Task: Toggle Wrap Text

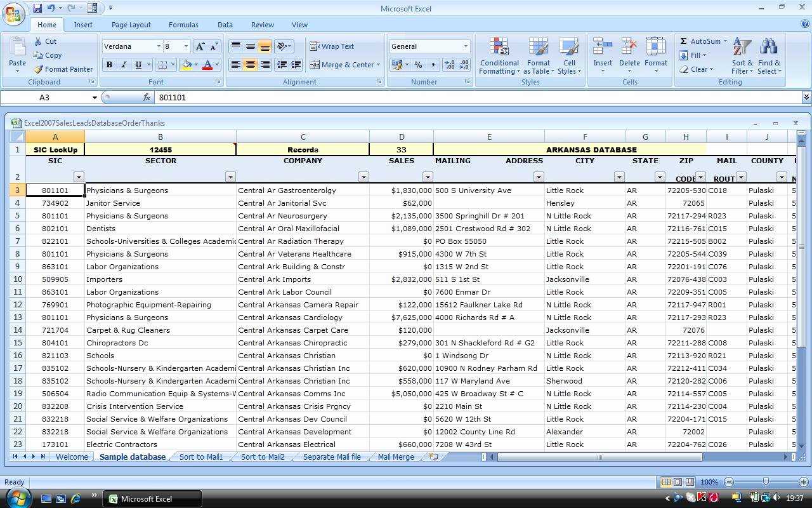Action: [332, 46]
